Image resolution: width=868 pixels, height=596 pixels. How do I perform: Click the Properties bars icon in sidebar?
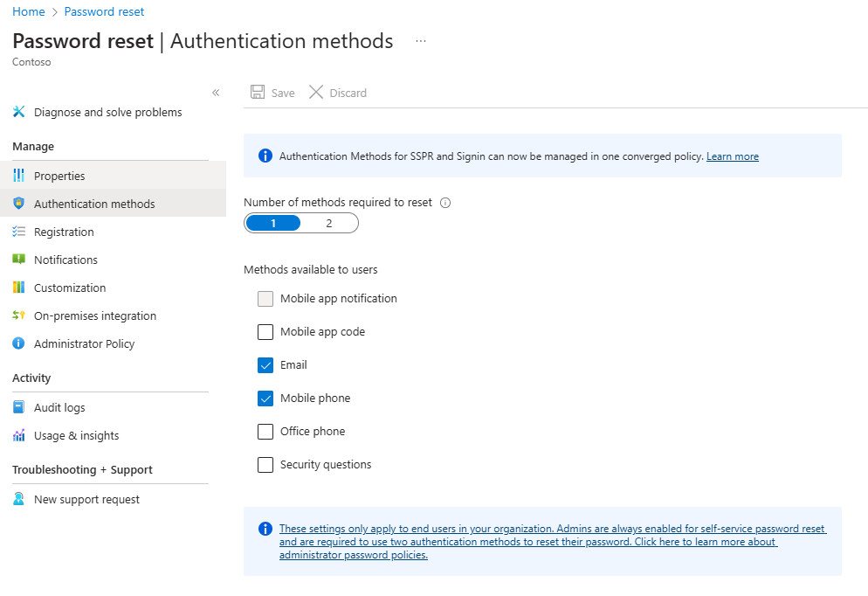19,176
